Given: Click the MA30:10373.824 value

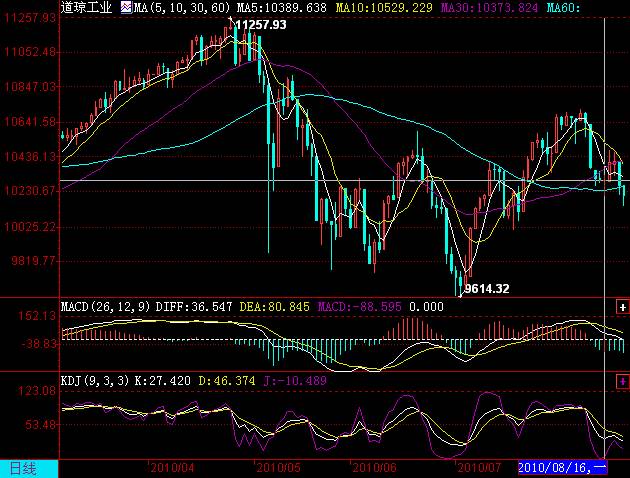Looking at the screenshot, I should (489, 7).
